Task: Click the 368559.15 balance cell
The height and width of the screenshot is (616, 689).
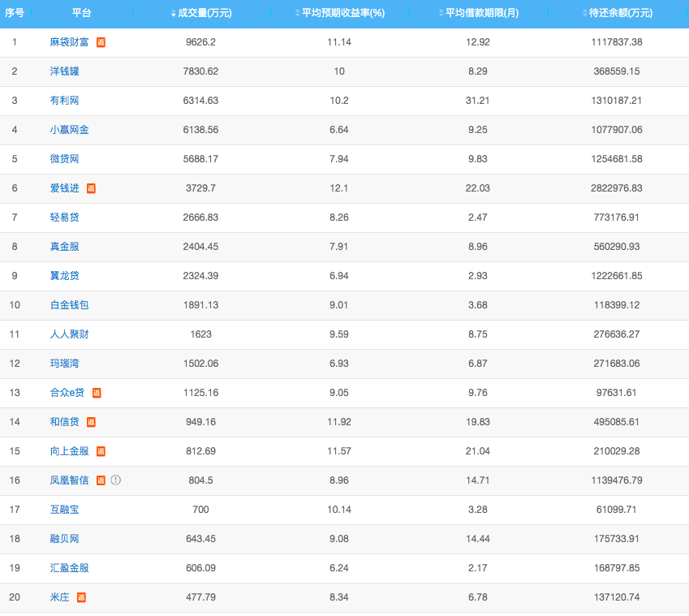Action: pos(617,71)
